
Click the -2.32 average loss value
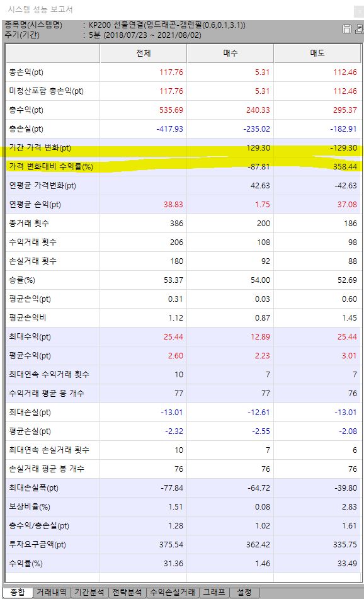point(174,431)
